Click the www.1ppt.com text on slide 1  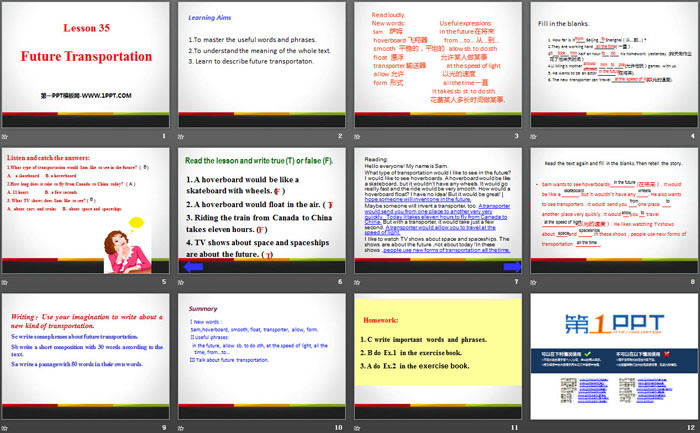(x=85, y=93)
